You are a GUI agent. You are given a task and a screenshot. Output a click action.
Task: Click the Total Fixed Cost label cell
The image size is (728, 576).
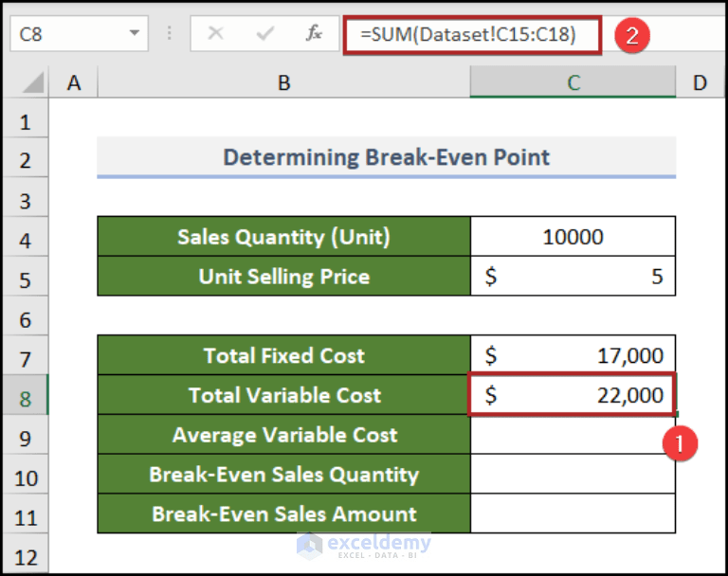283,355
